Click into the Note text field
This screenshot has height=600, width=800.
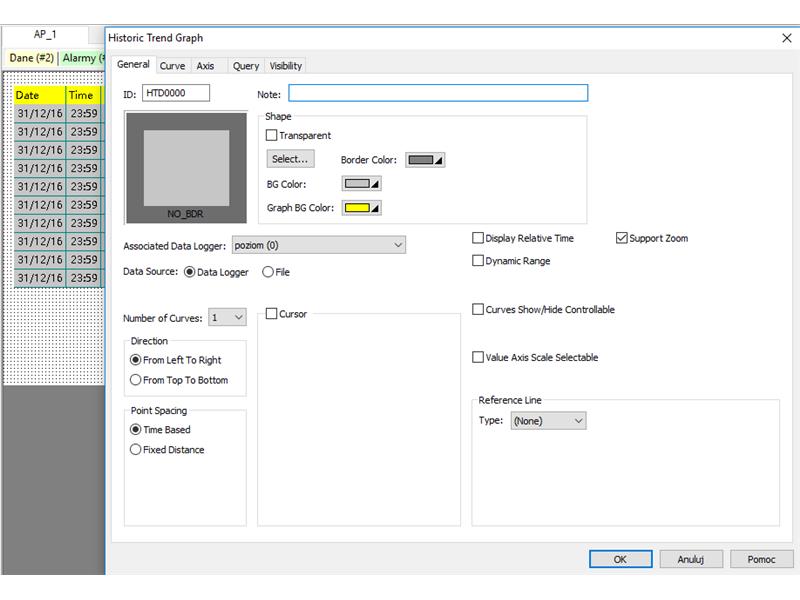[438, 93]
